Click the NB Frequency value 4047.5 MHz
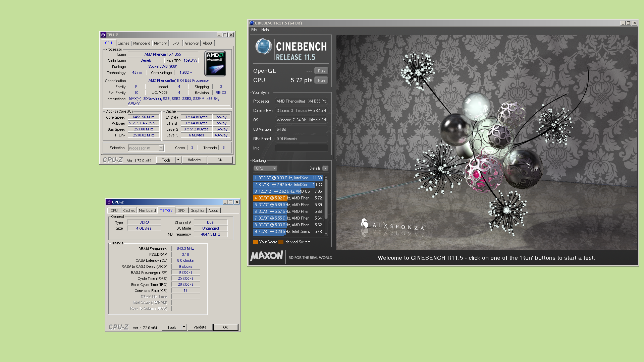The image size is (644, 362). tap(211, 234)
